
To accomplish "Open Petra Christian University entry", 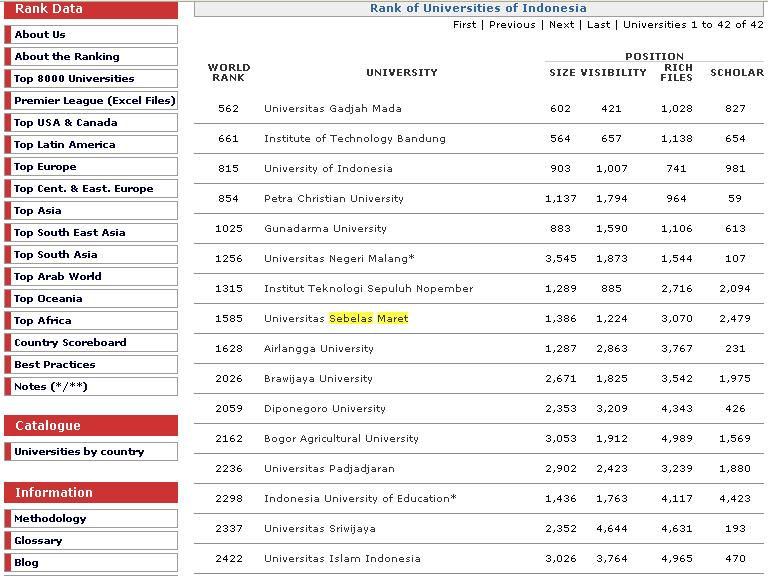I will [x=334, y=198].
